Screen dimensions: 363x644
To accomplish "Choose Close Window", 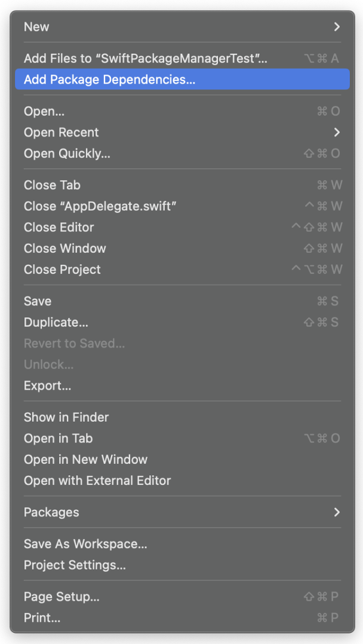I will point(182,249).
